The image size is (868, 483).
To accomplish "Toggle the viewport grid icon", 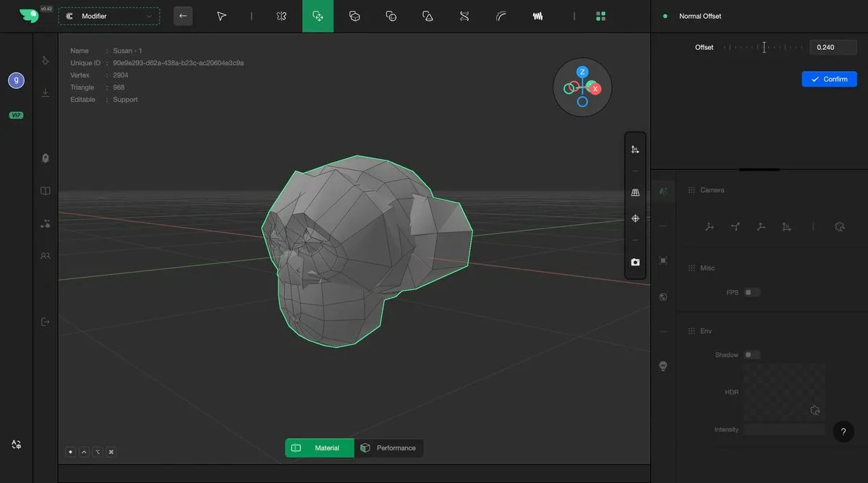I will (635, 193).
